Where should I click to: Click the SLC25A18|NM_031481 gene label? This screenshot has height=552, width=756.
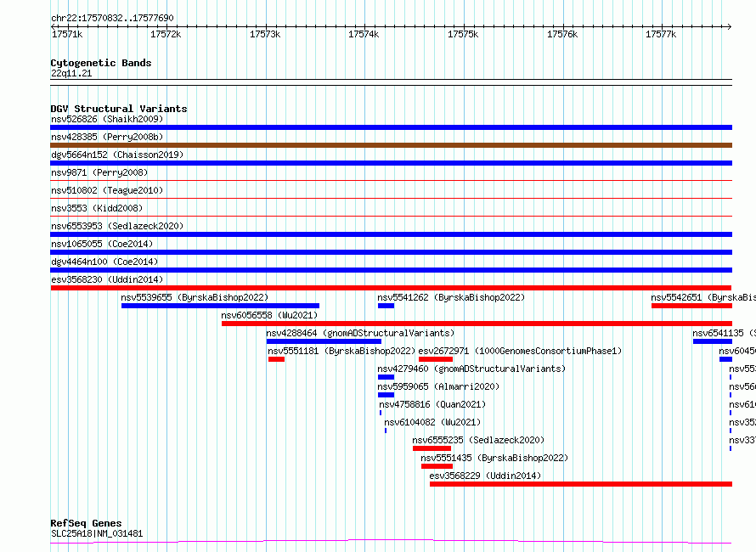(97, 533)
